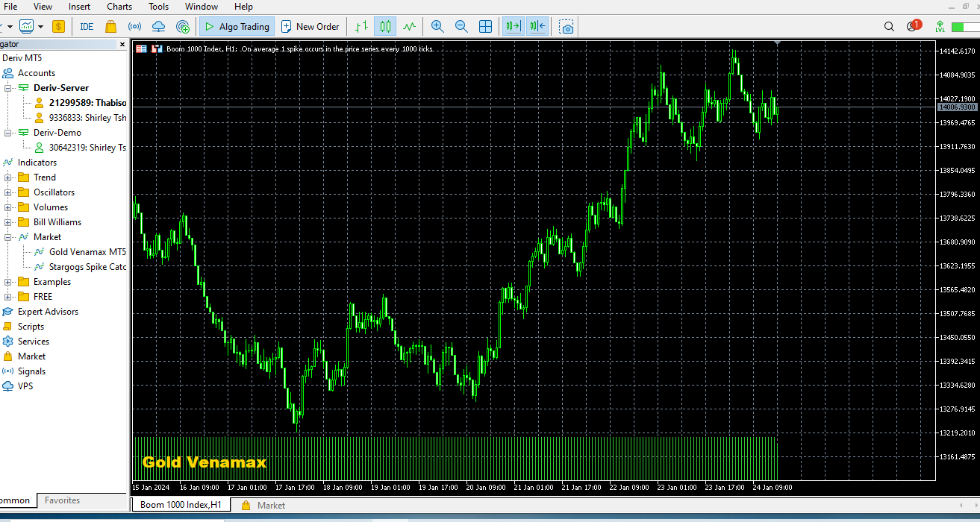Select demo account 30642319: Shirley Ts

87,148
